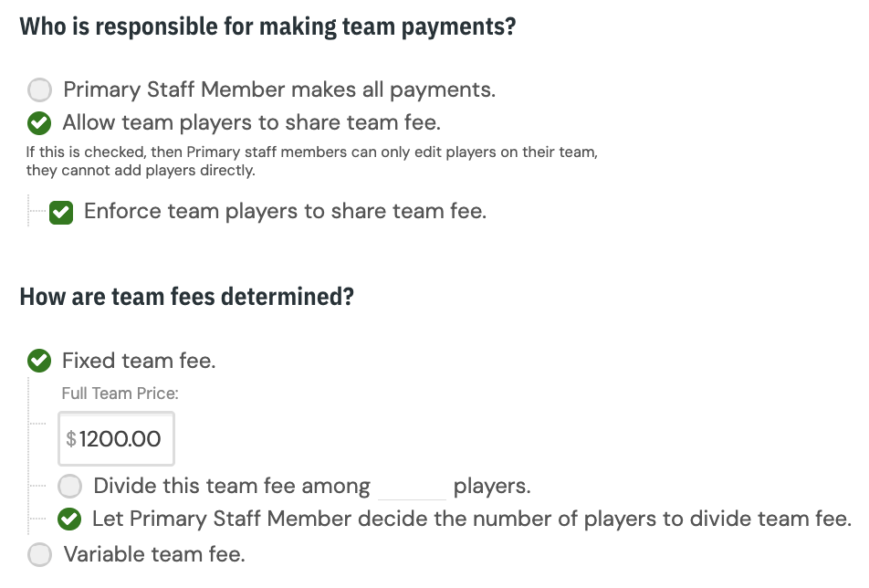
Task: Click the 'Fixed team fee.' label text
Action: (x=139, y=361)
